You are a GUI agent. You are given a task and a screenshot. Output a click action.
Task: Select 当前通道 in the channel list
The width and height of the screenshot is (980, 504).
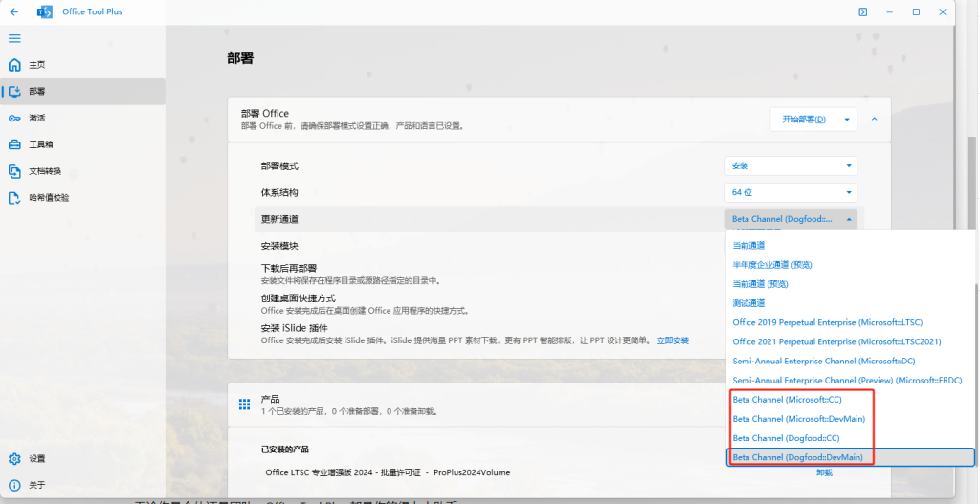[851, 246]
